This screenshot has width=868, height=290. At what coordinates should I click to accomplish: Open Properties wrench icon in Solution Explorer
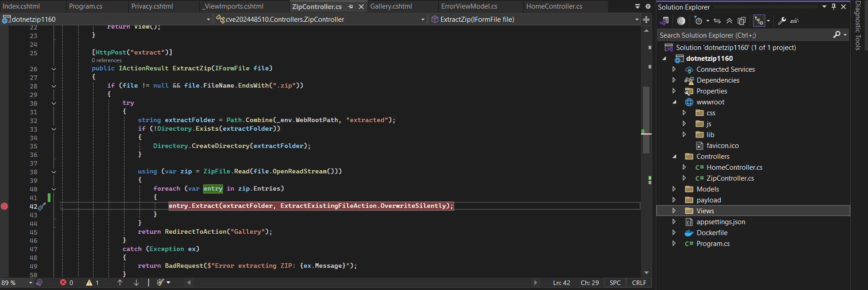click(782, 21)
